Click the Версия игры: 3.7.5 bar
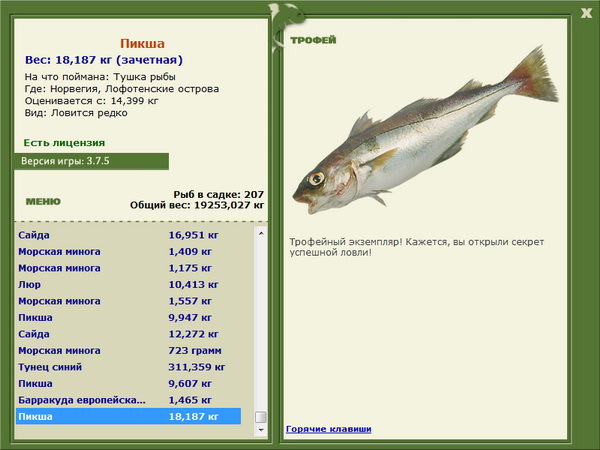The height and width of the screenshot is (450, 600). tap(91, 161)
